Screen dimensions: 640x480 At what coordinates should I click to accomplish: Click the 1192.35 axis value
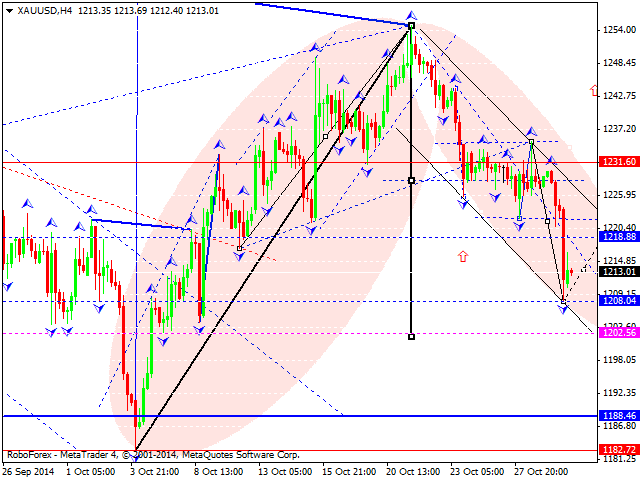point(620,393)
